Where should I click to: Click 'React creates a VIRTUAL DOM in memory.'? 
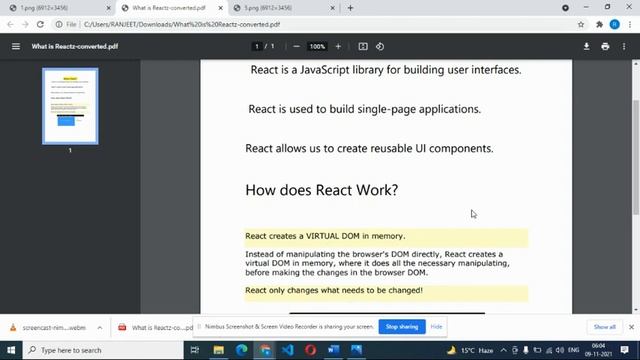[x=325, y=236]
